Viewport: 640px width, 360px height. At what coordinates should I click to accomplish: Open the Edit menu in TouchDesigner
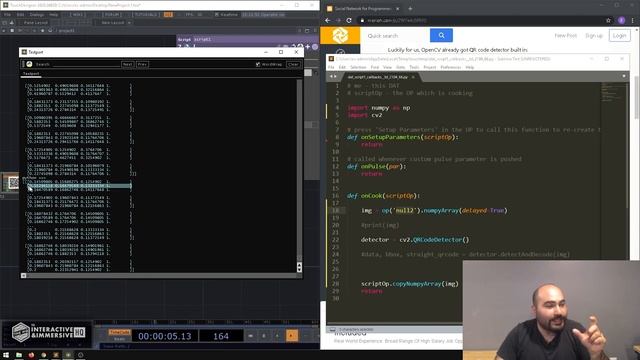[20, 14]
